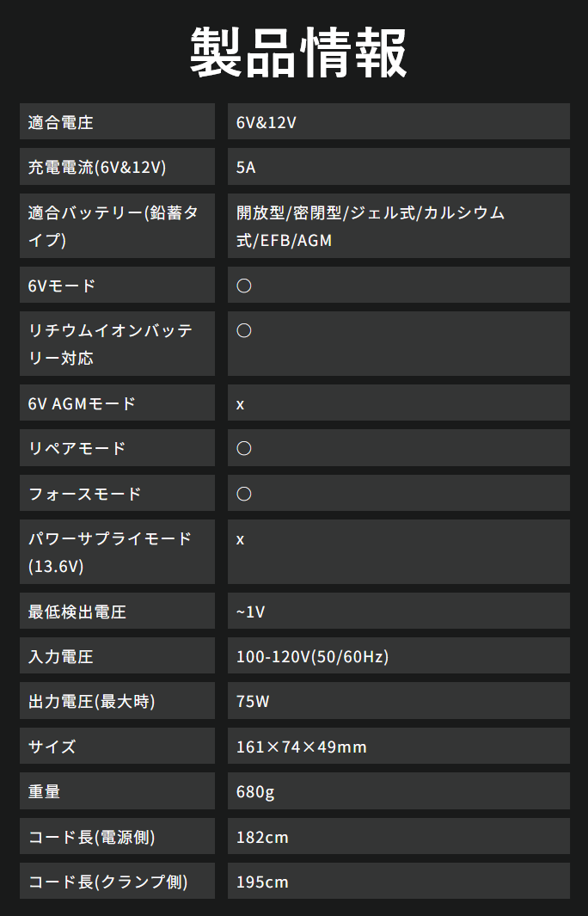Click the circle mark for リペアモード
Screen dimensions: 588x916
(x=244, y=448)
